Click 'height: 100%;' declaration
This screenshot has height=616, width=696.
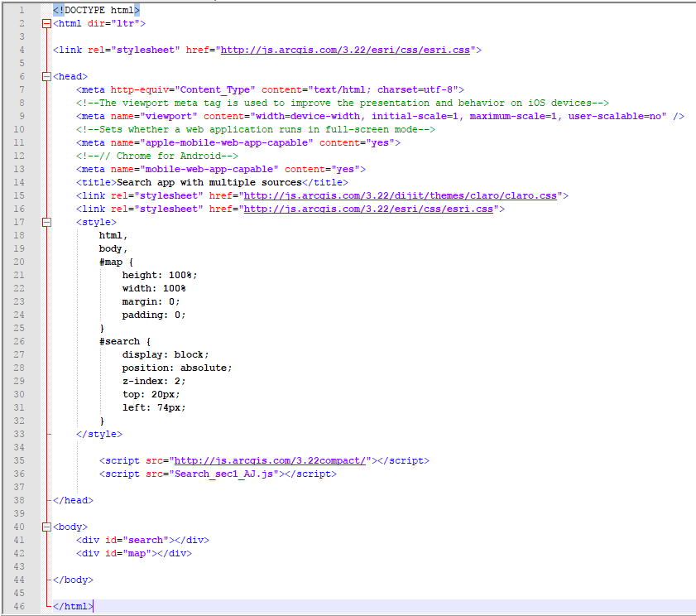point(160,276)
